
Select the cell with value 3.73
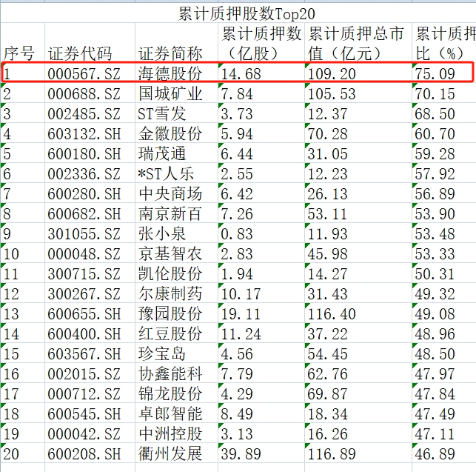pyautogui.click(x=261, y=113)
